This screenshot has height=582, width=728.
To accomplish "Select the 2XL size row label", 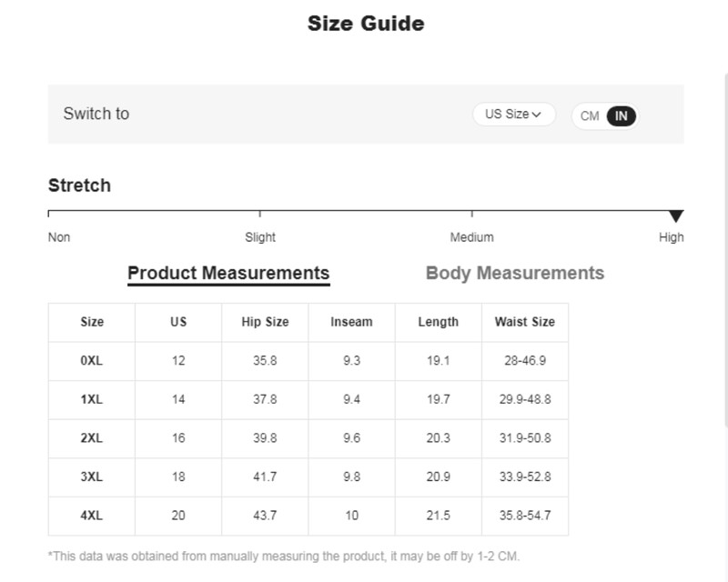I will point(92,438).
